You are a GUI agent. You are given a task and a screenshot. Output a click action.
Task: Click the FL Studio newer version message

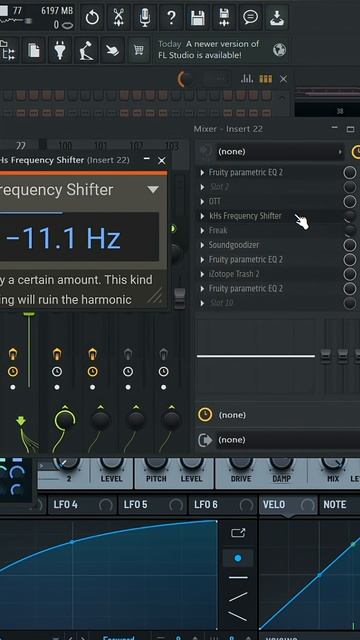click(209, 49)
